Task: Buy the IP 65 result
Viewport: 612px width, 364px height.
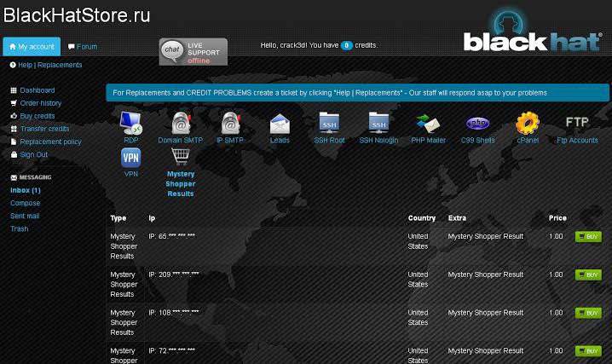Action: [x=588, y=236]
